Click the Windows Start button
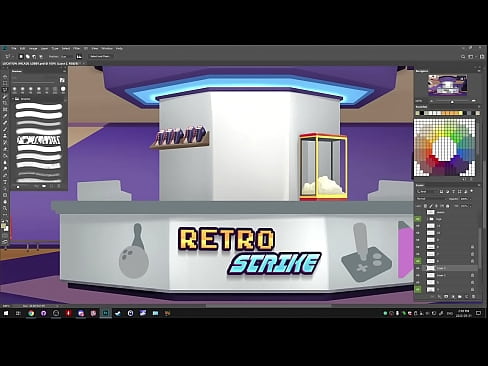488x366 pixels. [6, 313]
